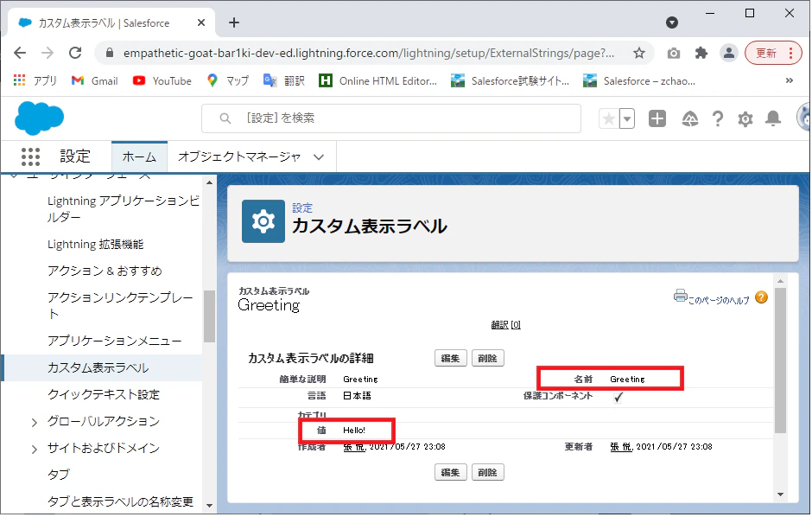Toggle the favorites star in the header
This screenshot has width=812, height=517.
(611, 118)
